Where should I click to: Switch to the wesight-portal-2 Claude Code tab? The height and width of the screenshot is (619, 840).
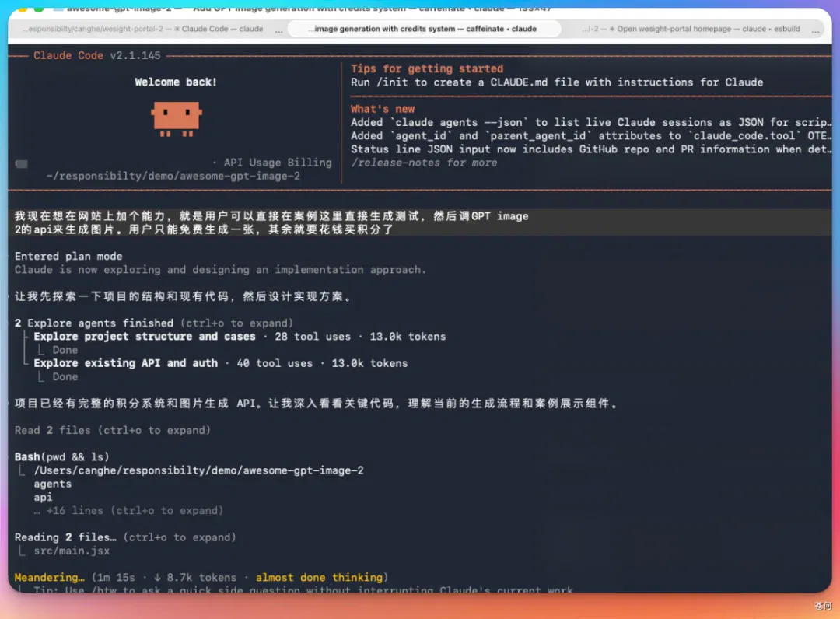tap(142, 29)
